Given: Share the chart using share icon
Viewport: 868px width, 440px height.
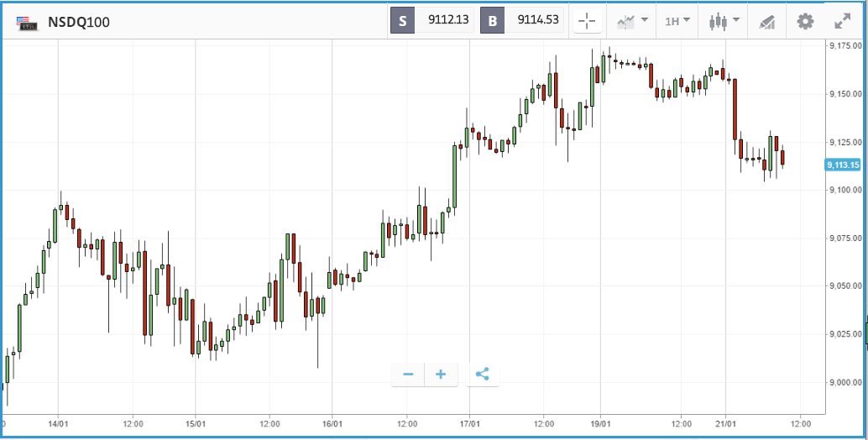Looking at the screenshot, I should point(482,375).
